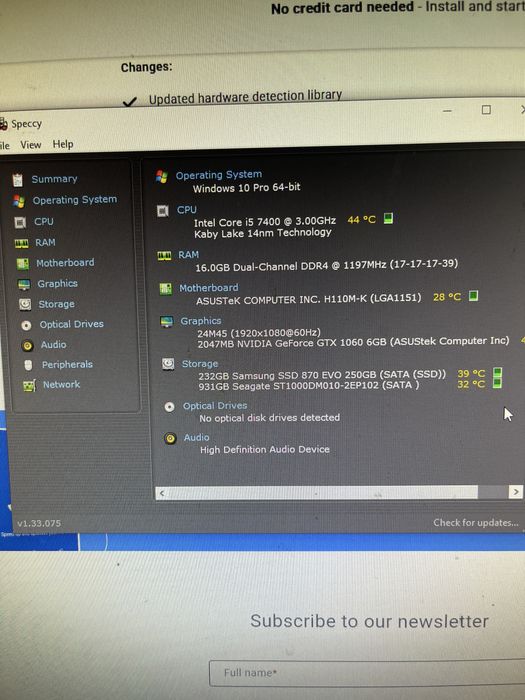Click right arrow of horizontal scrollbar

point(516,492)
